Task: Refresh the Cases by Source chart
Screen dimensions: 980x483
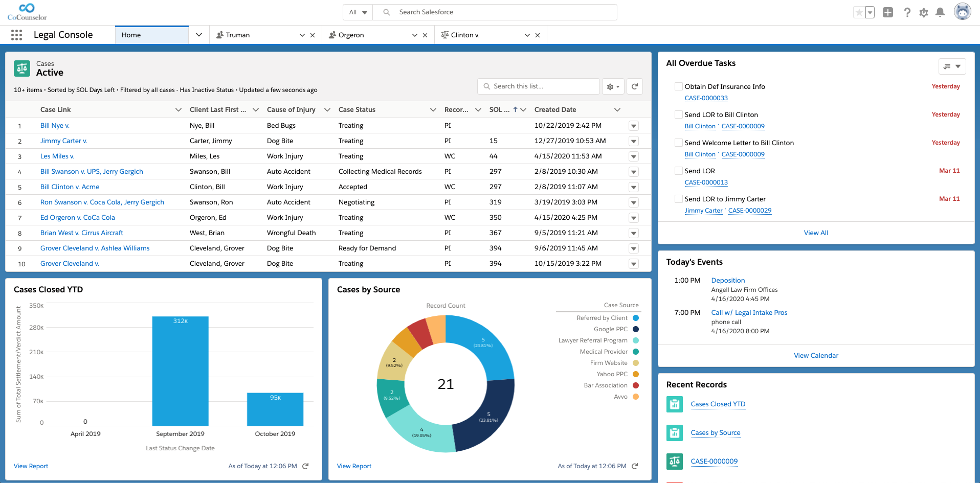Action: coord(635,466)
